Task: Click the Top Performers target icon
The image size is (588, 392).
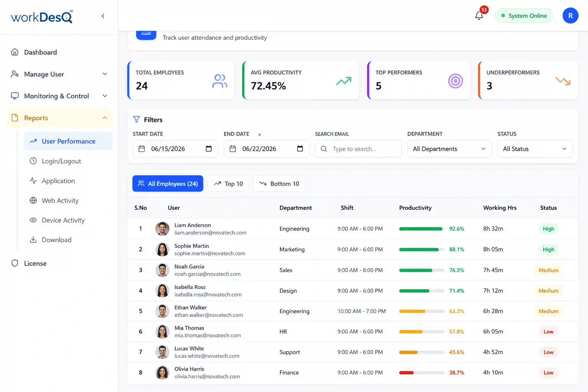Action: 456,81
